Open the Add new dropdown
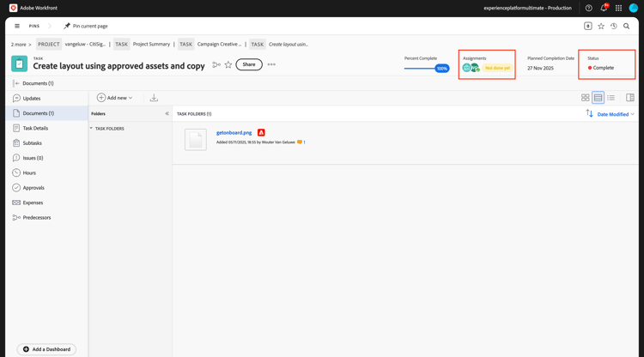644x357 pixels. click(x=114, y=98)
